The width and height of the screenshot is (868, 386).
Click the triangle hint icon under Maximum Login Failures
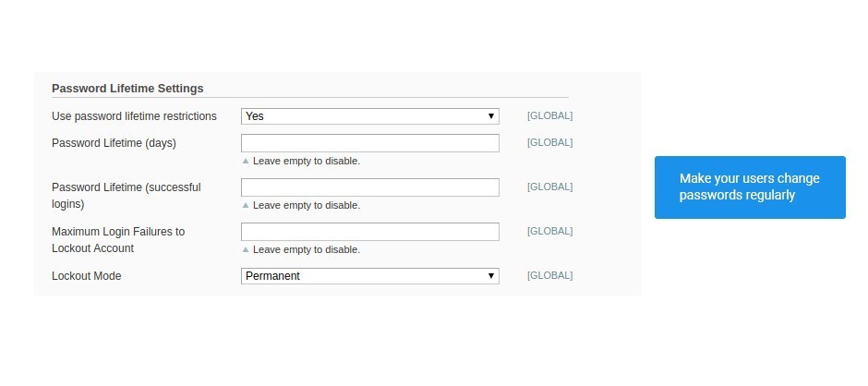pyautogui.click(x=246, y=249)
